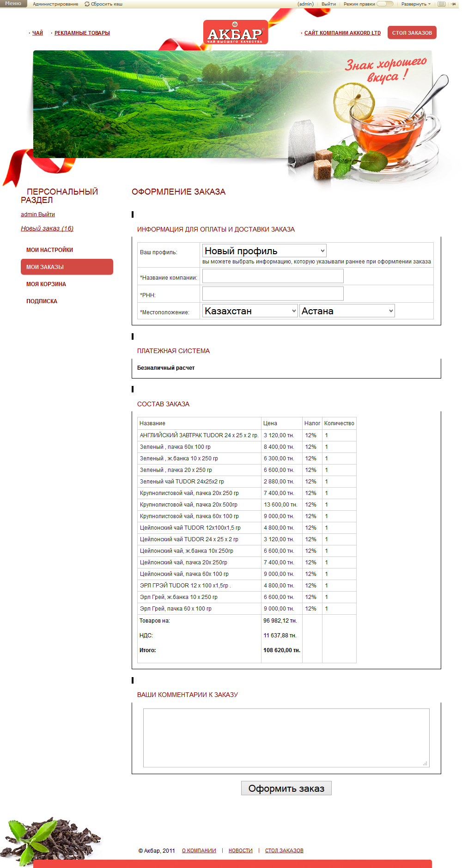Open САЙТ КОМПАНИИ AKKORD LTD link

[x=342, y=33]
